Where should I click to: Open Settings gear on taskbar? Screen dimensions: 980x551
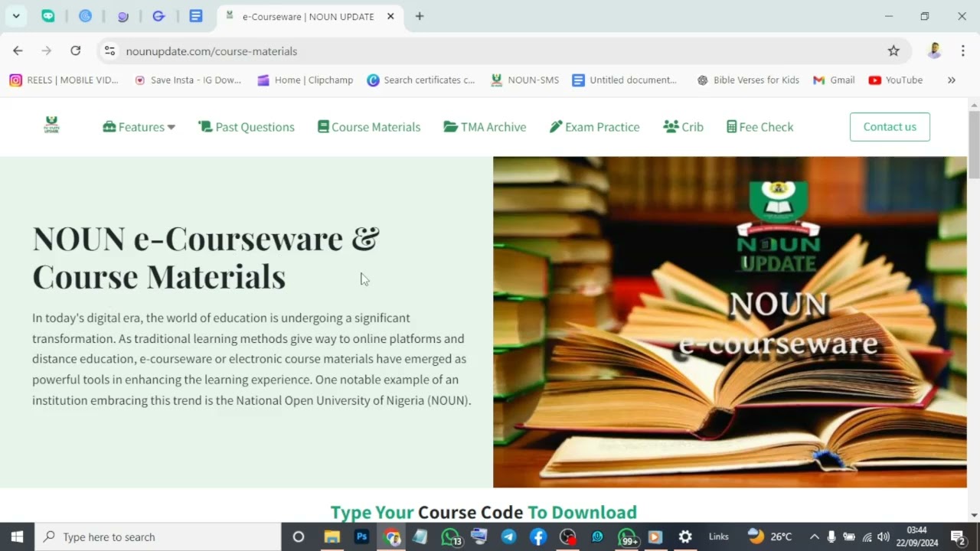point(685,537)
